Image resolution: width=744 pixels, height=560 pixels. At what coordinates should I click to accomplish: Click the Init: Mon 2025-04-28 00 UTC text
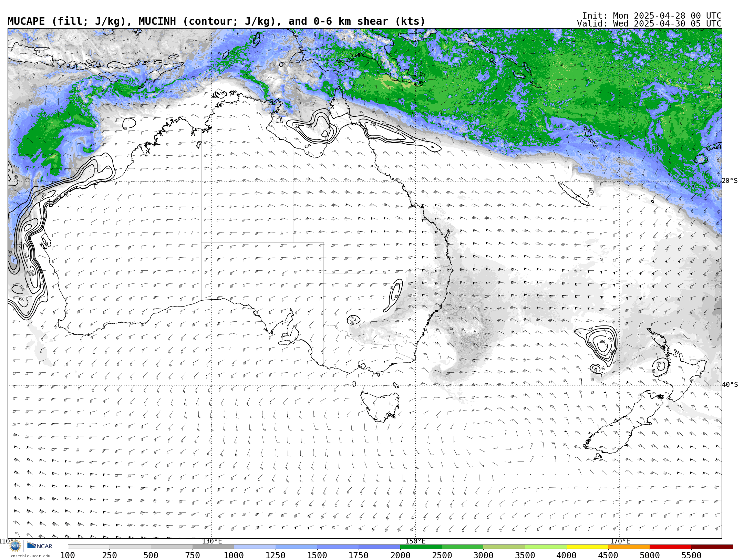pyautogui.click(x=652, y=16)
